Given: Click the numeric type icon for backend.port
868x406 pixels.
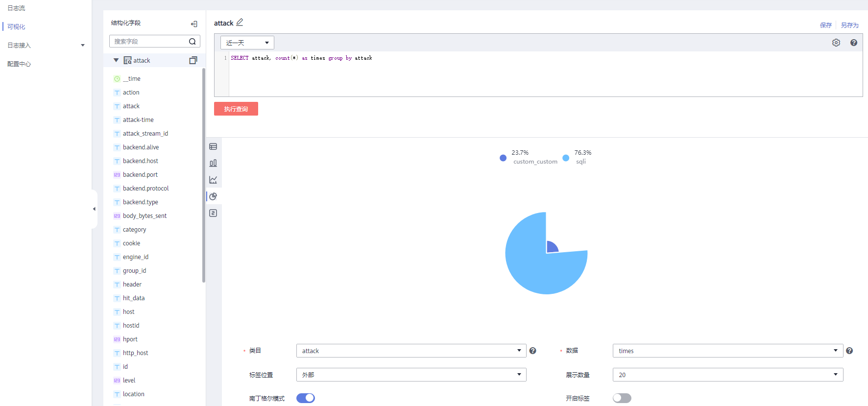Looking at the screenshot, I should pyautogui.click(x=117, y=175).
